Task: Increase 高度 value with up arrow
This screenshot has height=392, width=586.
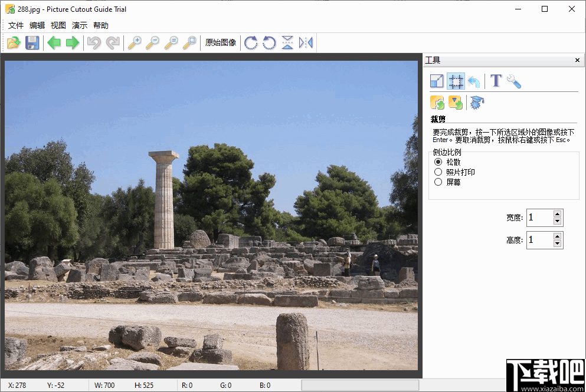Action: pos(557,236)
